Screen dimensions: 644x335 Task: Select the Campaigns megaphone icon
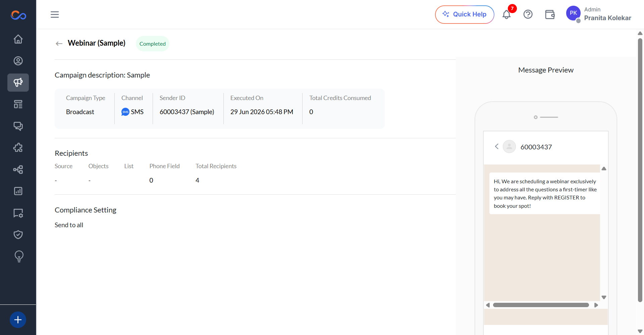(18, 83)
